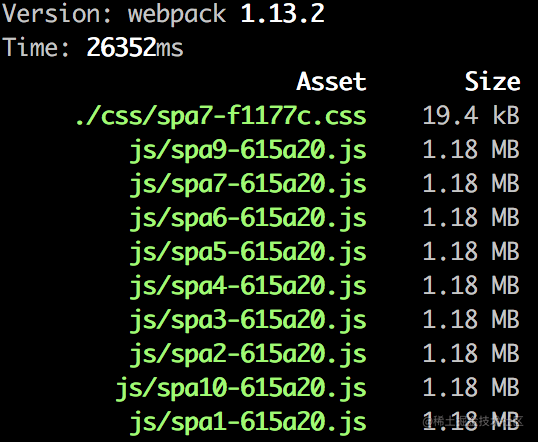This screenshot has height=442, width=538.
Task: Click the js/spa7-615a20.js file name
Action: tap(248, 184)
